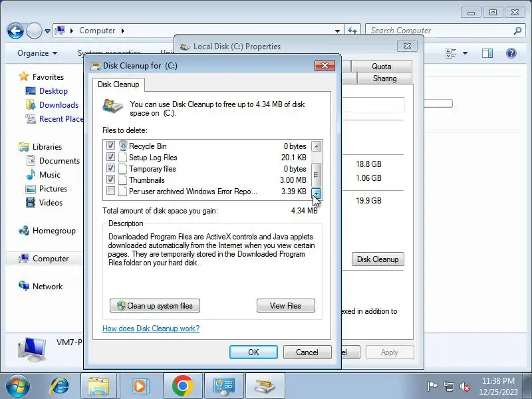This screenshot has width=532, height=399.
Task: Open the view options dropdown arrow
Action: pos(465,53)
